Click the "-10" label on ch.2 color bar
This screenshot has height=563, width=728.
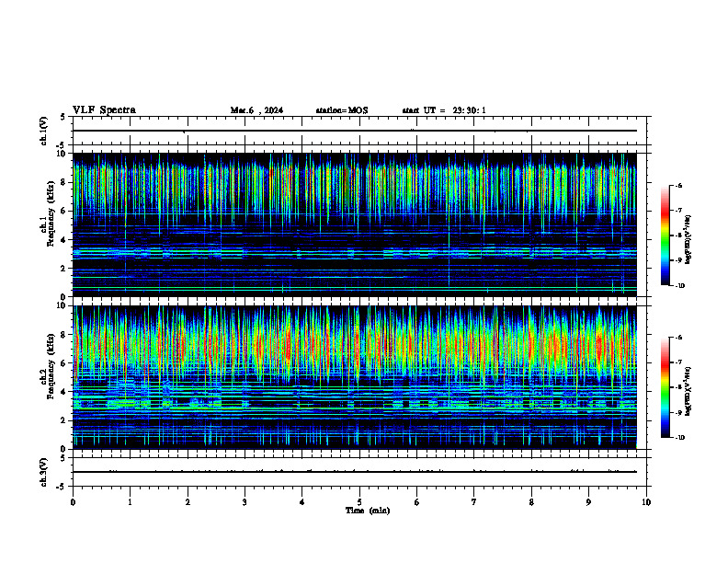[679, 438]
